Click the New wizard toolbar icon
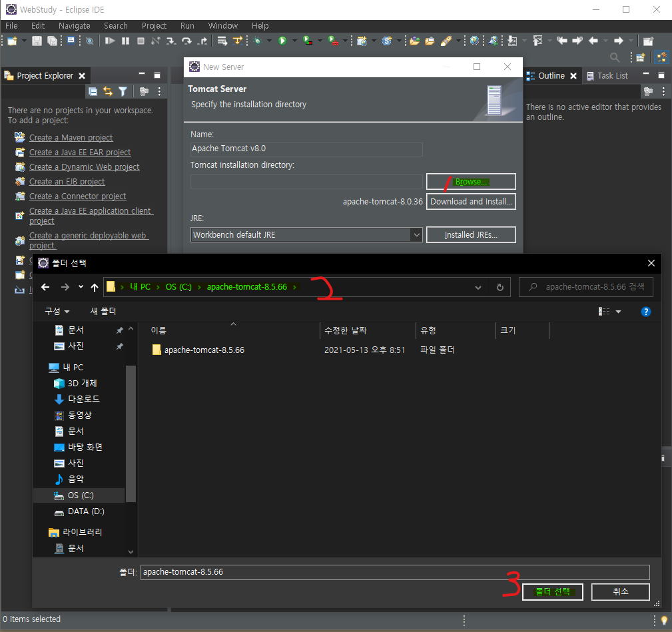Viewport: 672px width, 632px height. (13, 41)
